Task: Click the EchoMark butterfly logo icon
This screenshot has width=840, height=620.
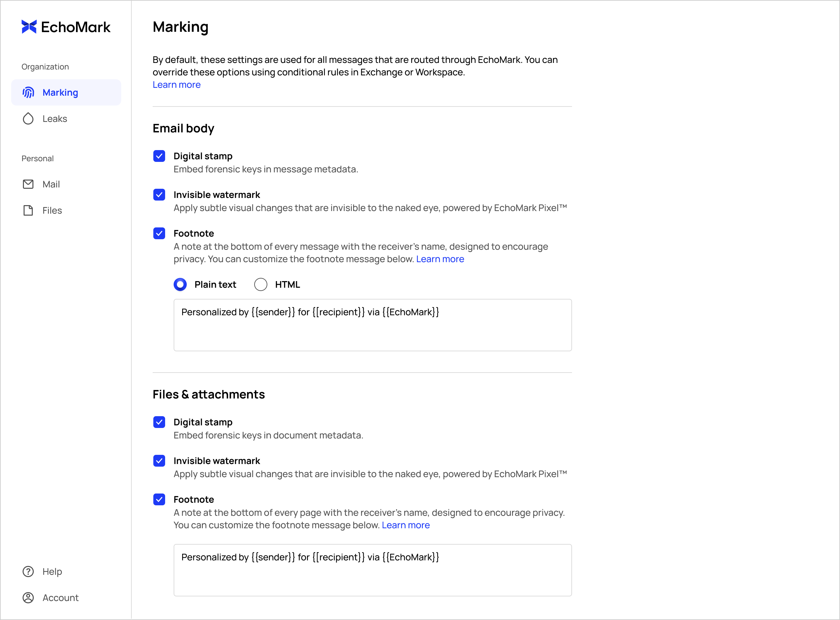Action: tap(29, 27)
